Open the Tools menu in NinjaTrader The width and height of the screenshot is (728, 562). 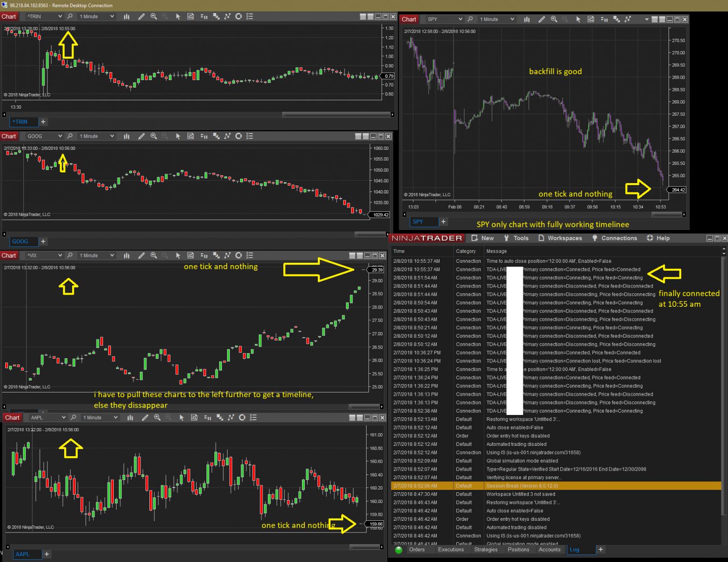click(516, 238)
